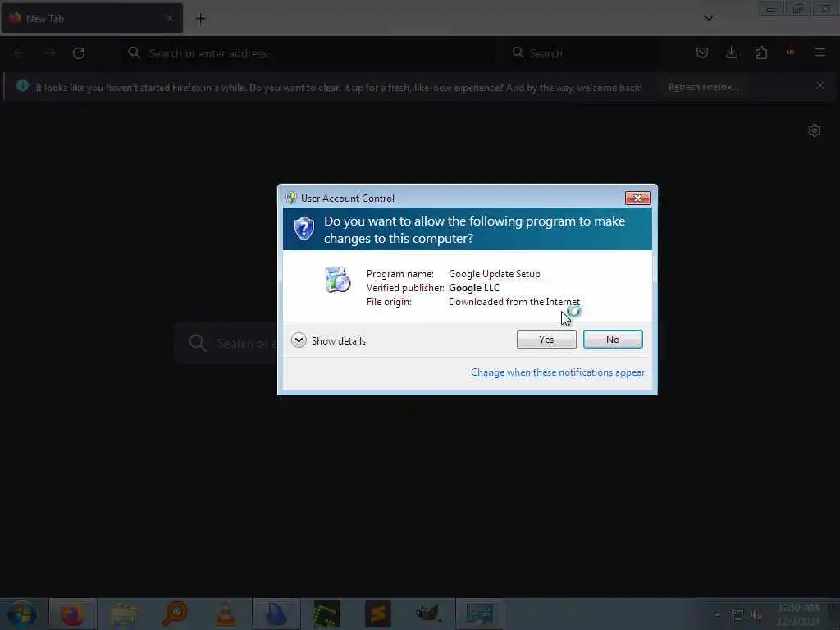Dismiss the Firefox refresh notification bar
This screenshot has width=840, height=630.
[x=820, y=85]
